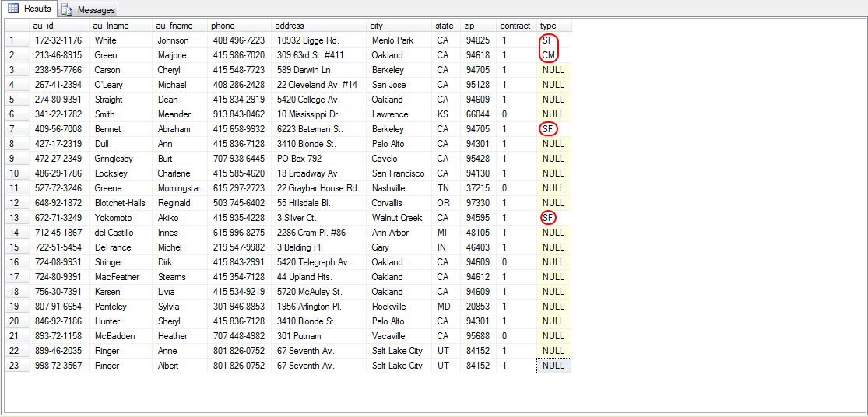Click state cell MD
Image resolution: width=868 pixels, height=417 pixels.
point(446,306)
